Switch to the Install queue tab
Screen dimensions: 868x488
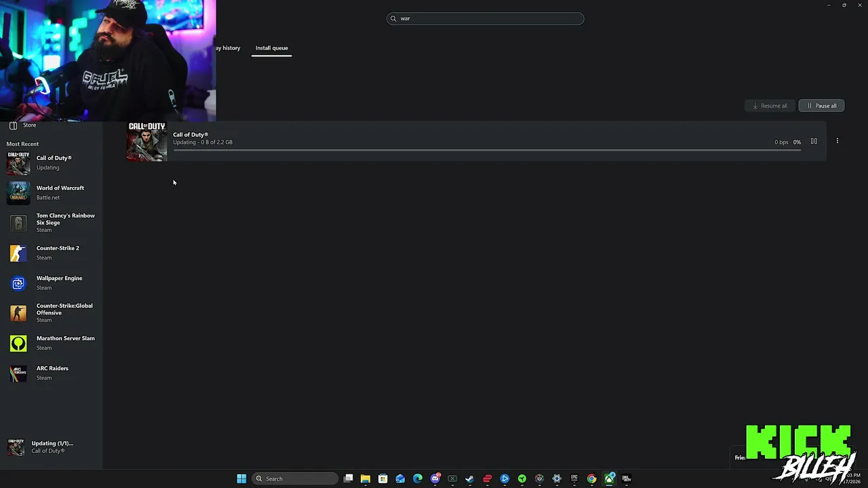click(x=271, y=48)
